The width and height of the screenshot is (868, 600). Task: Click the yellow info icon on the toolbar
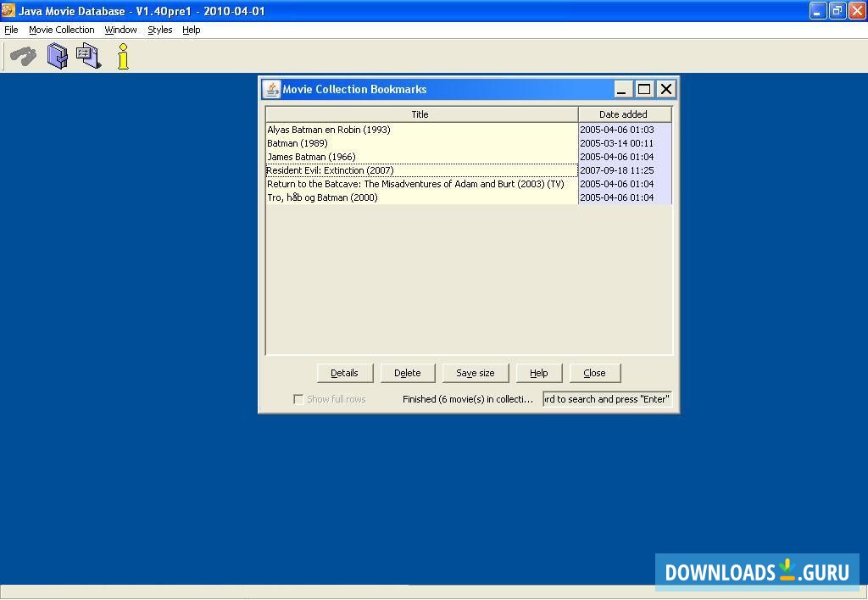[x=122, y=56]
